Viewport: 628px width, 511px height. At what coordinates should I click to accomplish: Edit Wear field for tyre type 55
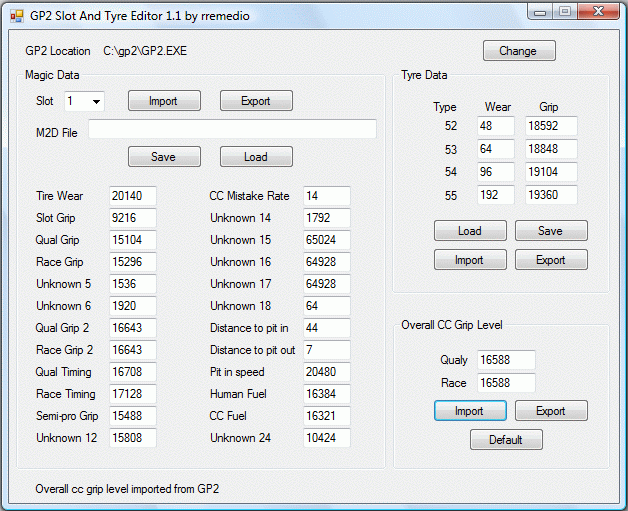coord(495,195)
